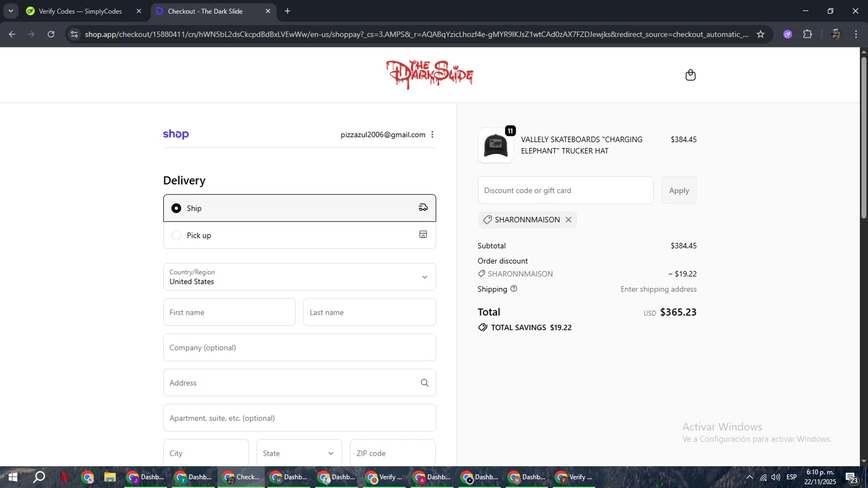The image size is (868, 488).
Task: Open Chrome three-dot menu
Action: point(856,34)
